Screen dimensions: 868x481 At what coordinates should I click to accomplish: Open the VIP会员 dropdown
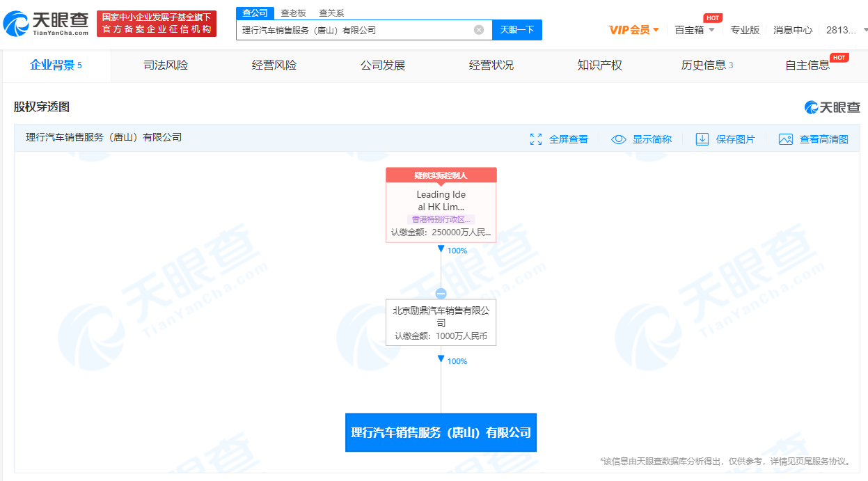pyautogui.click(x=633, y=30)
